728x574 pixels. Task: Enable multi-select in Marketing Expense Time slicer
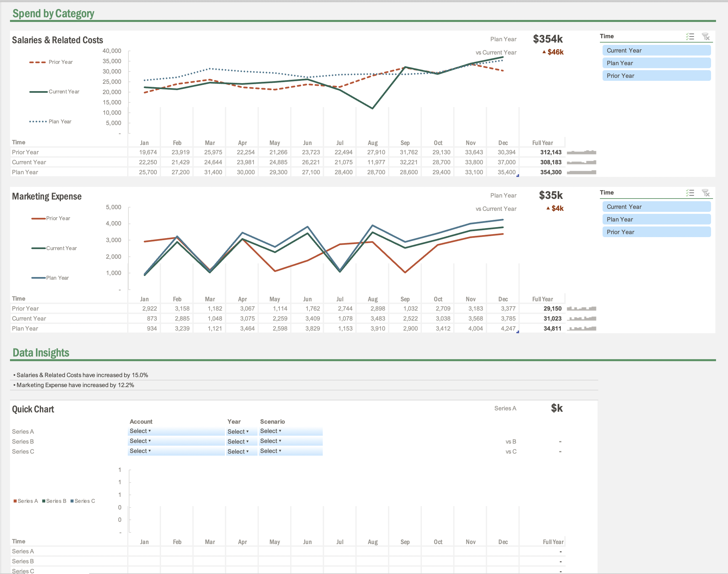[690, 193]
